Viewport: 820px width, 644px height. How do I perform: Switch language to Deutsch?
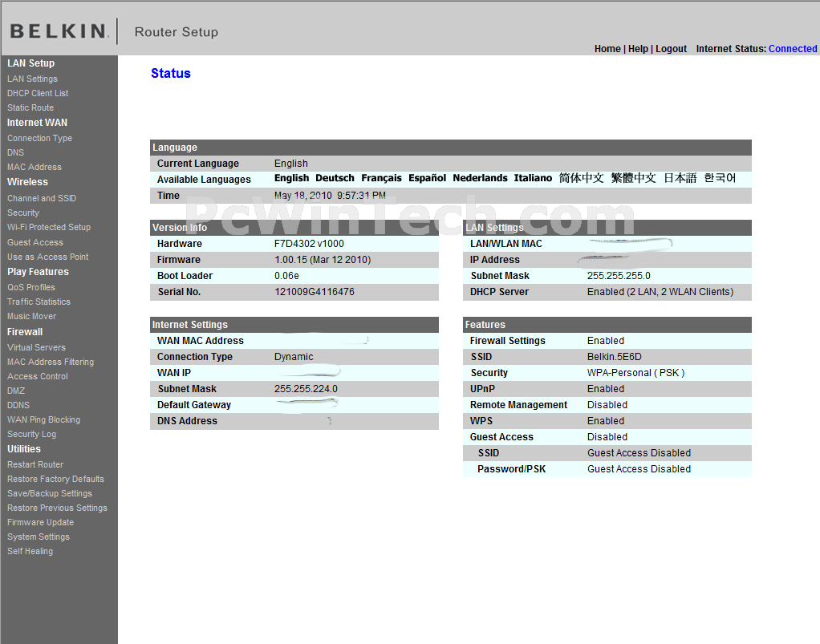(335, 178)
